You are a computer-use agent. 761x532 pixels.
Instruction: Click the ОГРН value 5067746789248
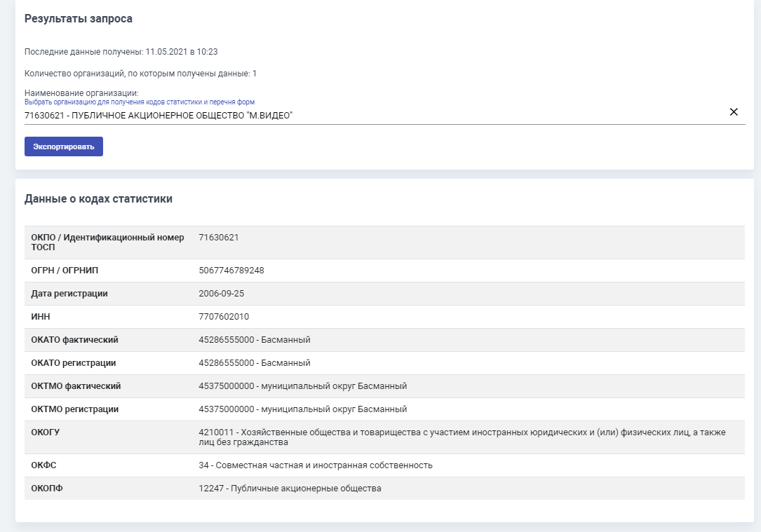[x=231, y=271]
